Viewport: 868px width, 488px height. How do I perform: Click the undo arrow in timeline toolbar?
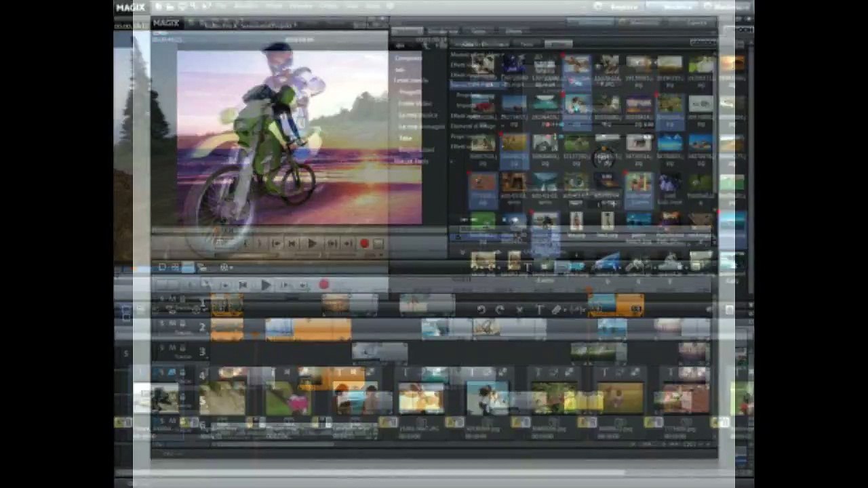click(x=481, y=309)
